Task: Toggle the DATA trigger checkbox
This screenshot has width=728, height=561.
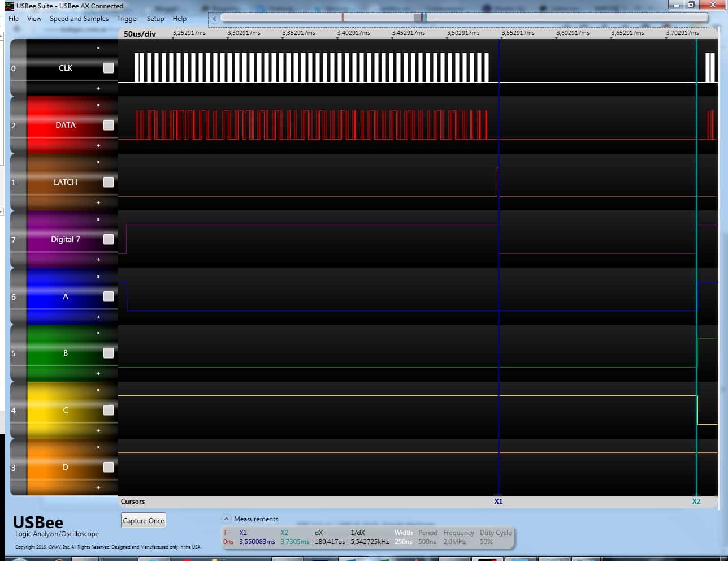Action: click(x=109, y=125)
